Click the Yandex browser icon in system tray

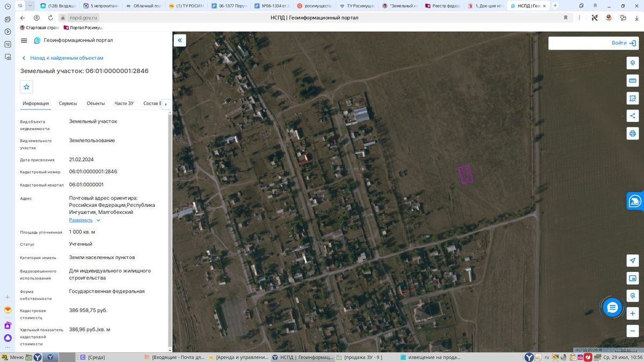[530, 357]
